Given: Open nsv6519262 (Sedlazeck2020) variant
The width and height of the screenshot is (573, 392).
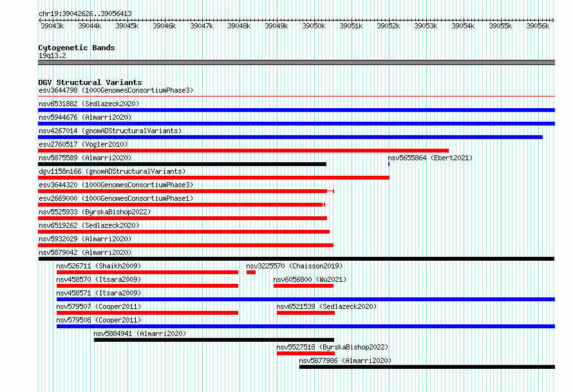Looking at the screenshot, I should tap(89, 225).
